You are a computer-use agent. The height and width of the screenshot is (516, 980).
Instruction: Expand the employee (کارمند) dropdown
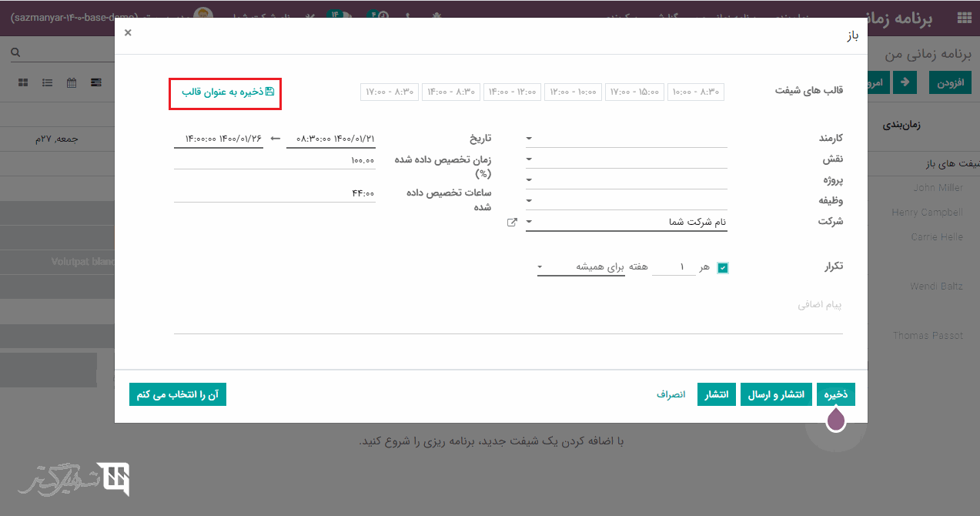pos(626,139)
